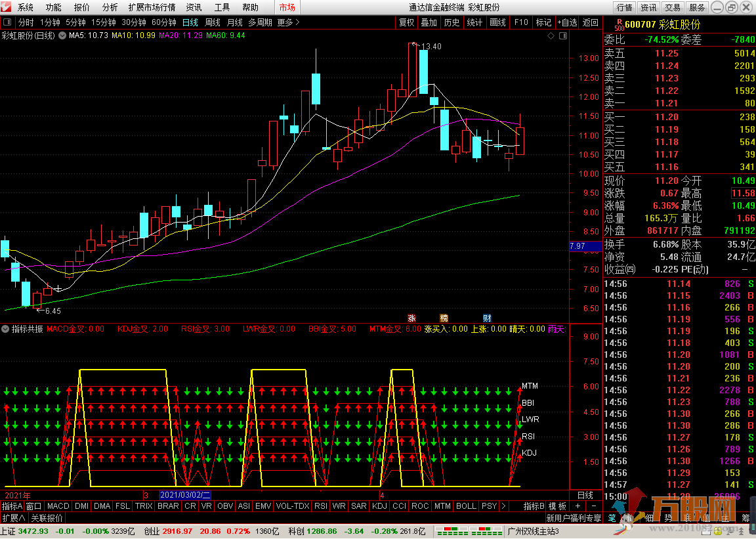The image size is (756, 539).
Task: Expand the 更多 periods chevron
Action: click(x=297, y=22)
